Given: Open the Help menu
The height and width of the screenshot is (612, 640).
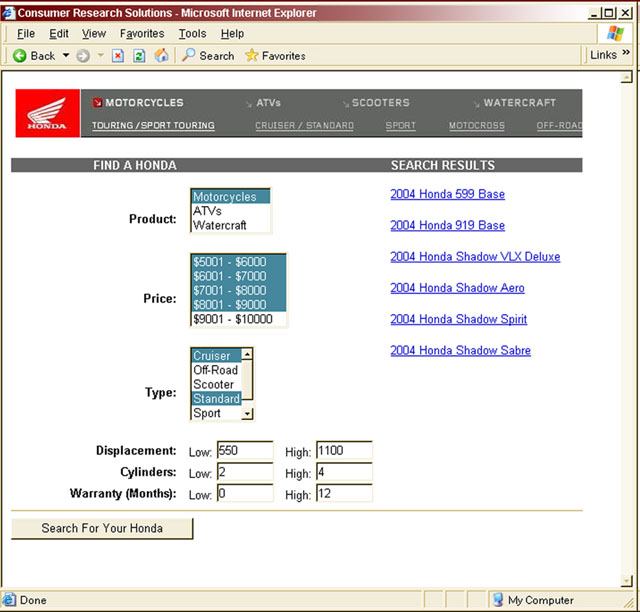Looking at the screenshot, I should pyautogui.click(x=232, y=33).
